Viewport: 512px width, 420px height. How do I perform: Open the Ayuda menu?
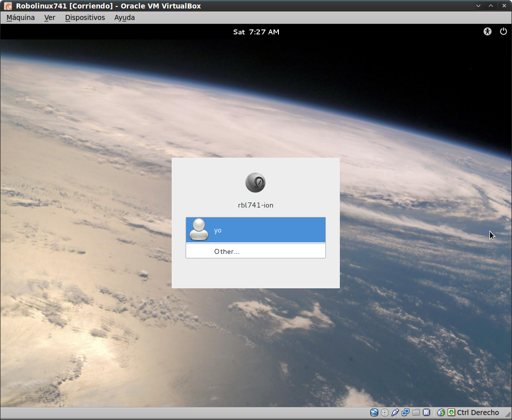pos(124,17)
